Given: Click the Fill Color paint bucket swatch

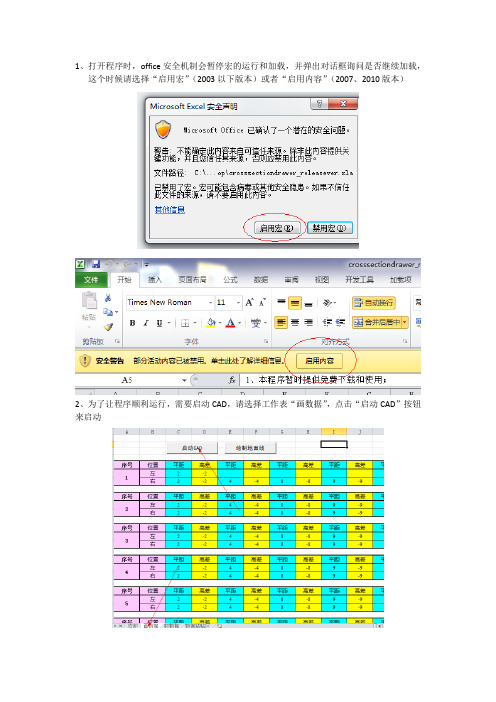Looking at the screenshot, I should [x=211, y=323].
